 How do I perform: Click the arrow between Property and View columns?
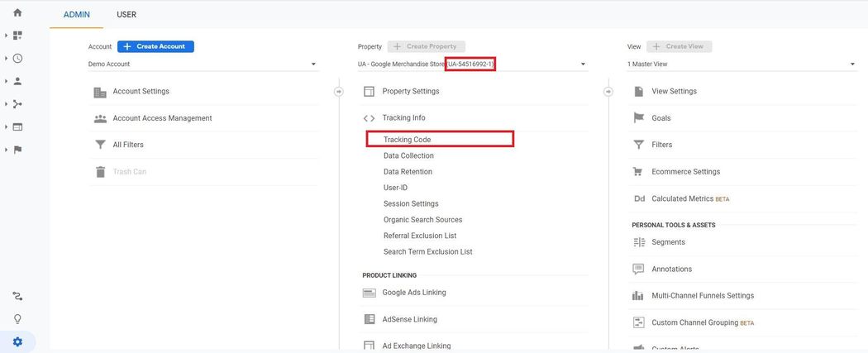pos(608,91)
